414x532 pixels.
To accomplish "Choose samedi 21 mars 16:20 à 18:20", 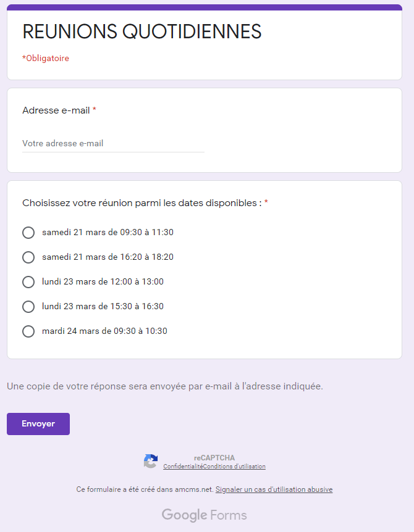I will click(x=28, y=257).
